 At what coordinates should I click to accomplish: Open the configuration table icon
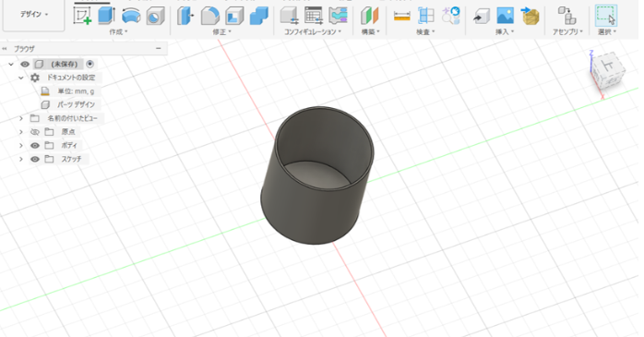pos(314,16)
